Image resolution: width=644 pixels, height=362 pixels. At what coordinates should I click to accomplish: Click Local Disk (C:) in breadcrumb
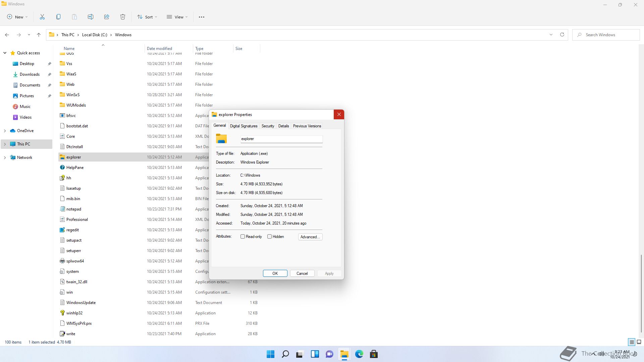[95, 35]
